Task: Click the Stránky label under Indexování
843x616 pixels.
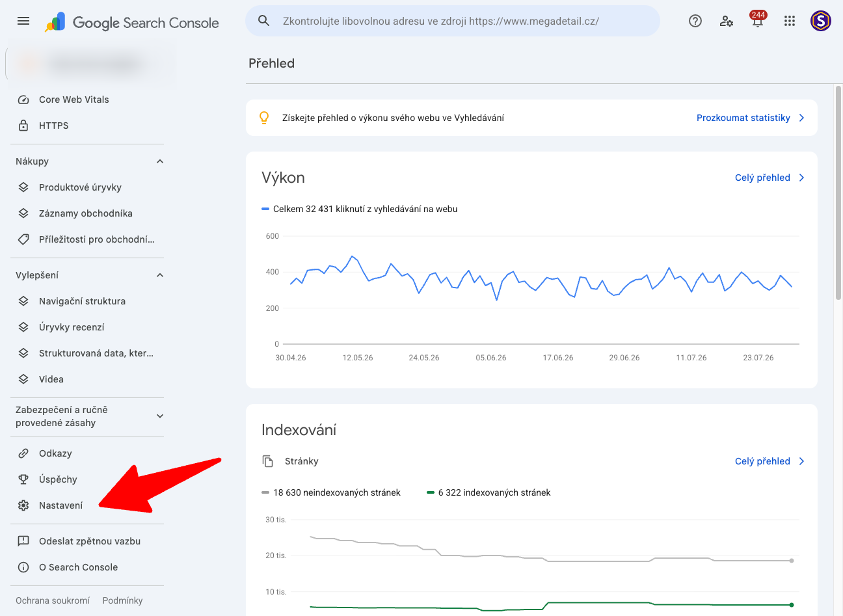Action: (302, 461)
